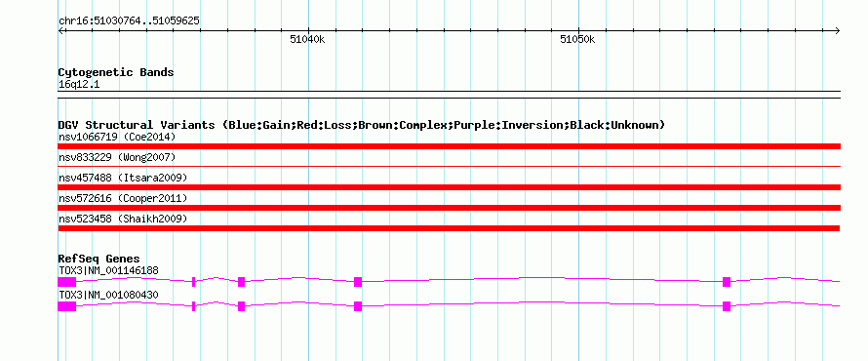Click the rightmost exon of NM_001146188
Image resolution: width=868 pixels, height=361 pixels.
(x=727, y=282)
